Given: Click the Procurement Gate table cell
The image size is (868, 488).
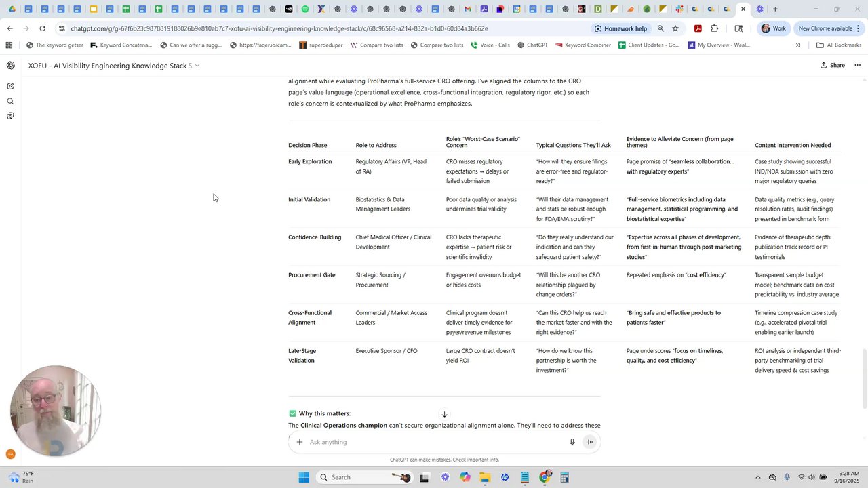Looking at the screenshot, I should (x=312, y=275).
